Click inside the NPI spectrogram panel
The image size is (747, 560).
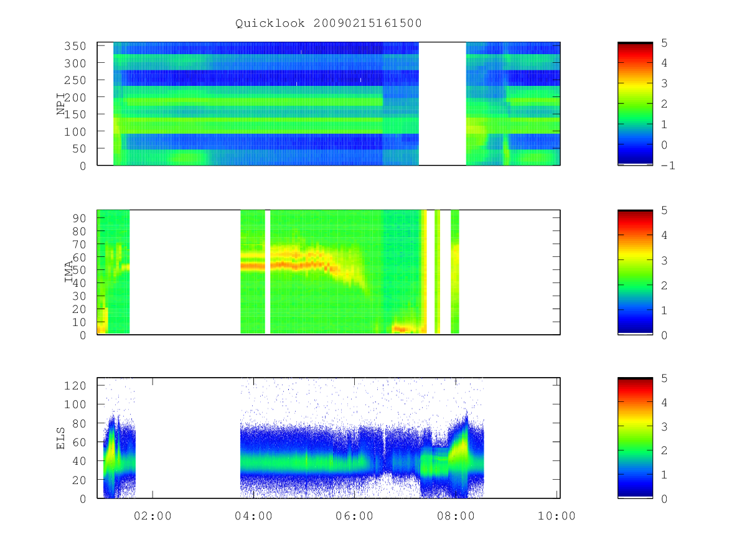(329, 104)
